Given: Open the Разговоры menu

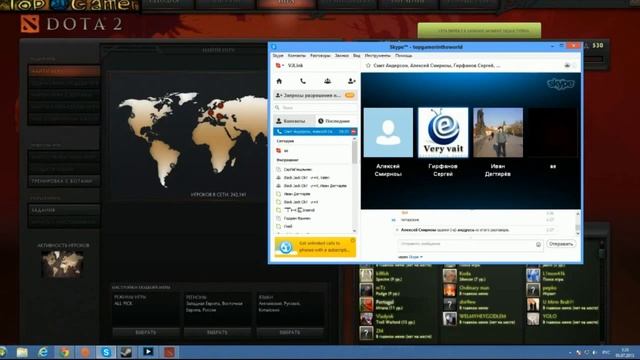Looking at the screenshot, I should (320, 56).
